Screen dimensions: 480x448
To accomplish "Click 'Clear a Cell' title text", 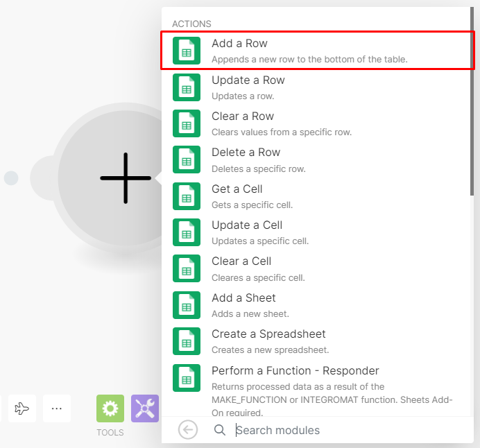I will coord(241,261).
